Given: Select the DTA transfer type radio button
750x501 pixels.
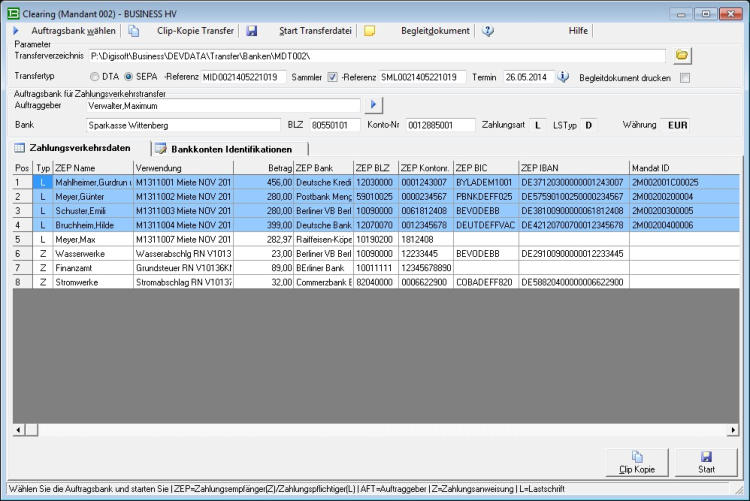Looking at the screenshot, I should click(x=95, y=77).
